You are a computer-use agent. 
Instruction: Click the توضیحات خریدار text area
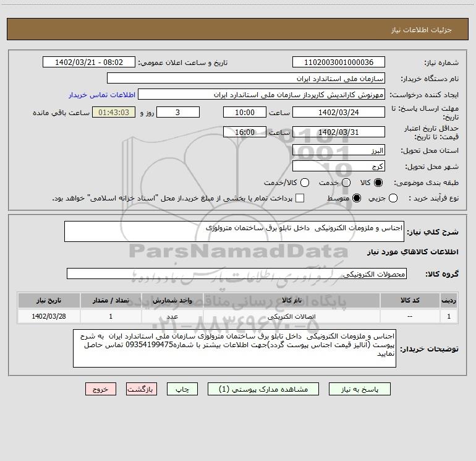(x=234, y=348)
